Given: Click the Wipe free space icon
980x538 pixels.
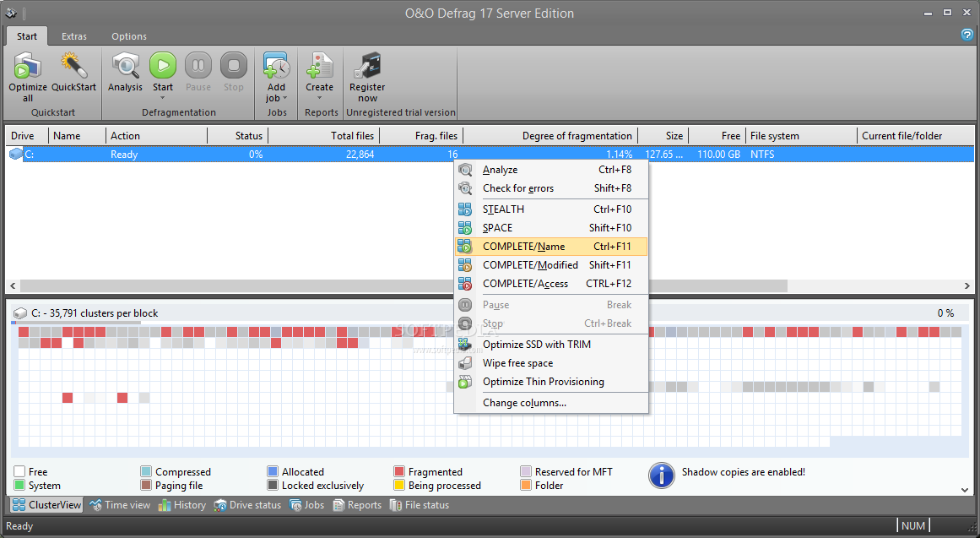Looking at the screenshot, I should click(x=465, y=363).
